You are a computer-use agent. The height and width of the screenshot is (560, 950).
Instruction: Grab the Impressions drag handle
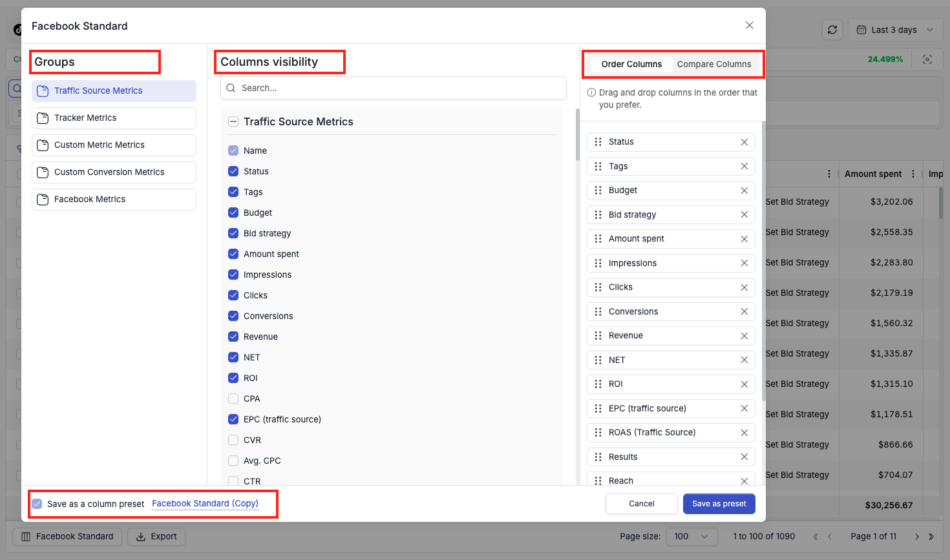598,263
